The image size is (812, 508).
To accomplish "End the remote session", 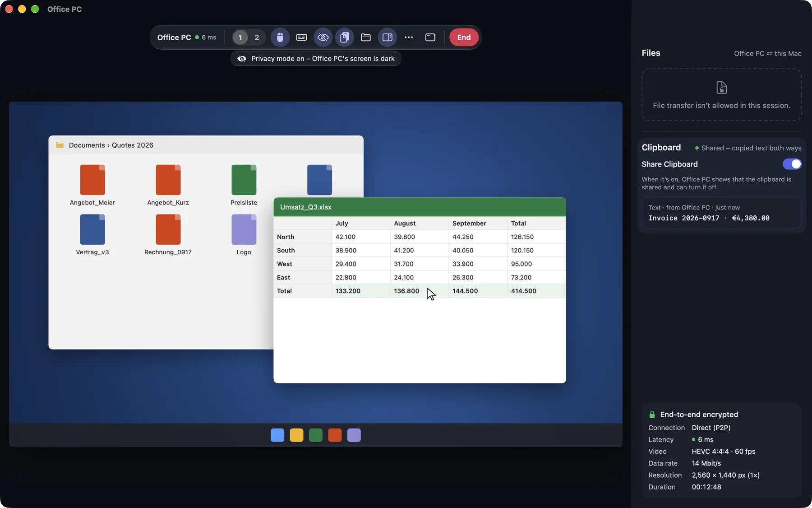I will (x=464, y=37).
